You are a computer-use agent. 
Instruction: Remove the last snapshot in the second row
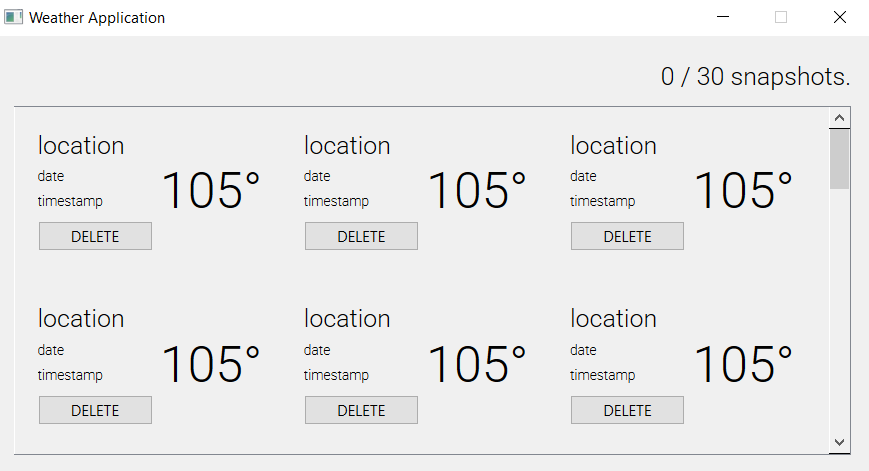point(627,410)
